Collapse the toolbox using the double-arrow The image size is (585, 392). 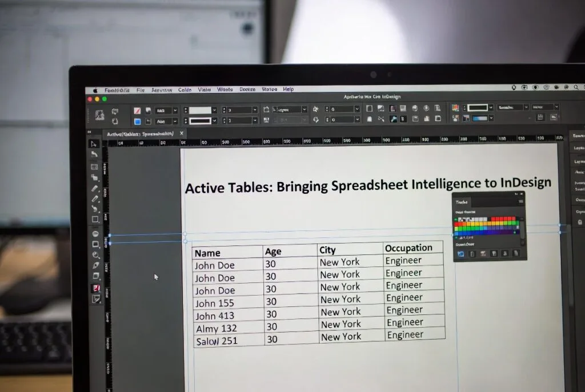click(89, 132)
